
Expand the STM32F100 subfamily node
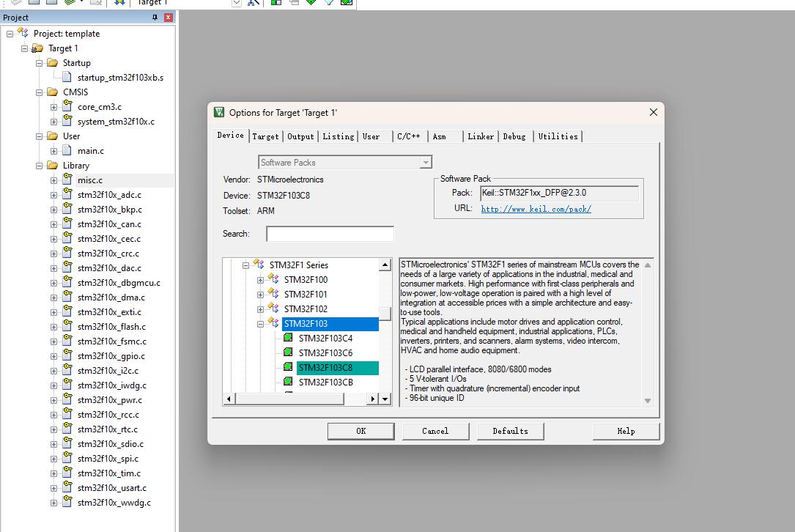point(260,280)
